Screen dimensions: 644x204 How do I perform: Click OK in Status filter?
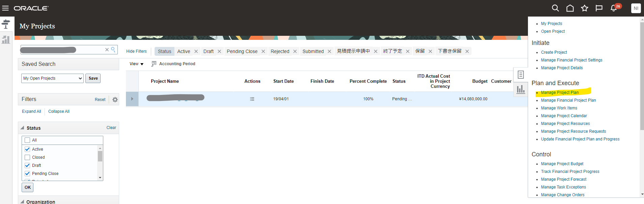click(x=28, y=187)
